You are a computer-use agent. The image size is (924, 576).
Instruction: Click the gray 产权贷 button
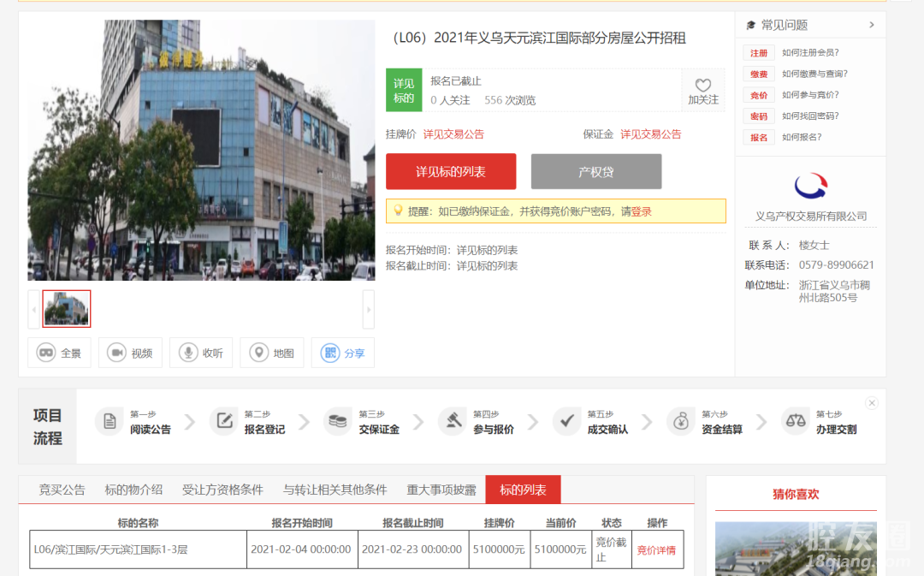tap(595, 172)
